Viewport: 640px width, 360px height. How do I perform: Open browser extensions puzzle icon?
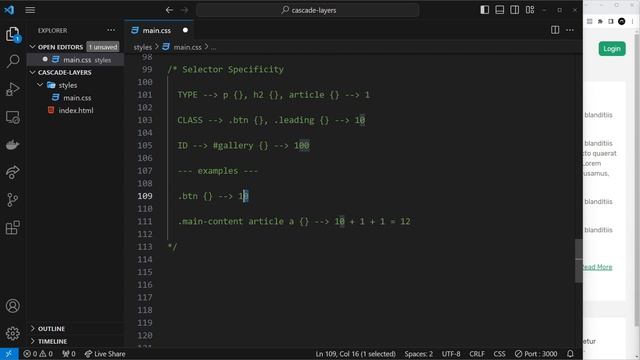coord(600,21)
